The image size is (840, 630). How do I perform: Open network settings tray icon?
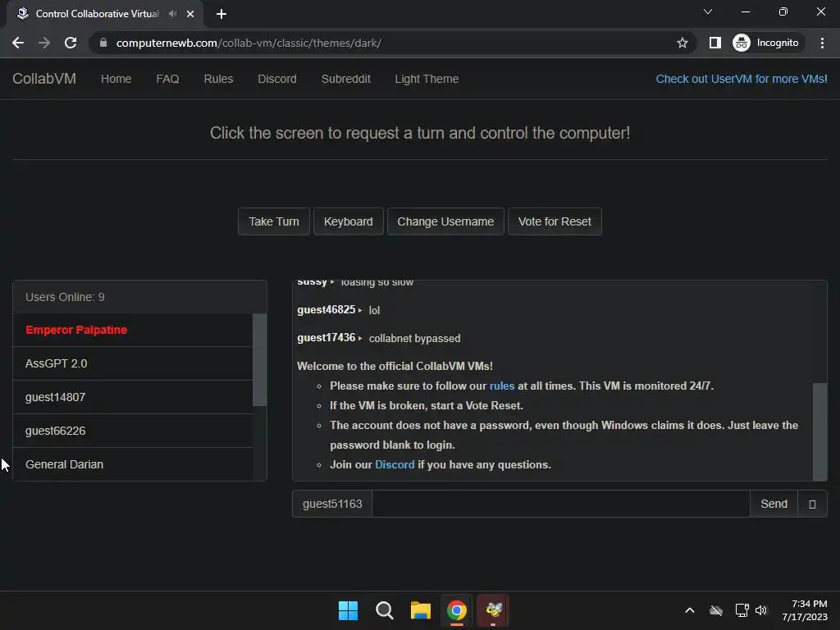(742, 610)
